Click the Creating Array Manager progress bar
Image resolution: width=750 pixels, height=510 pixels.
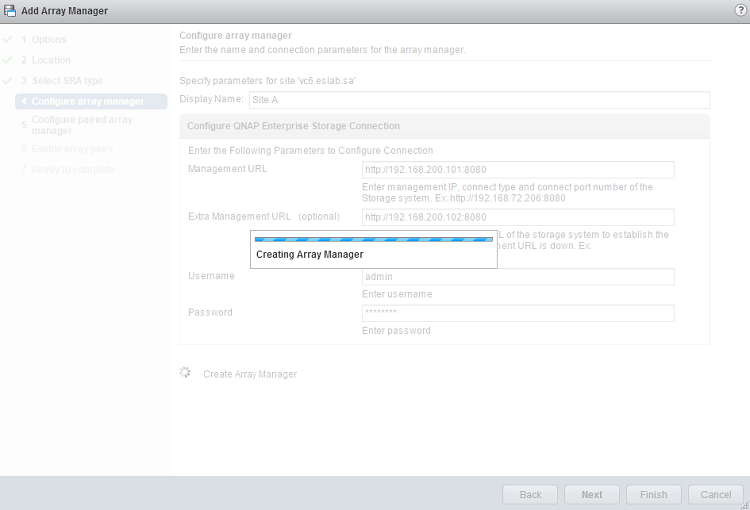[x=373, y=240]
